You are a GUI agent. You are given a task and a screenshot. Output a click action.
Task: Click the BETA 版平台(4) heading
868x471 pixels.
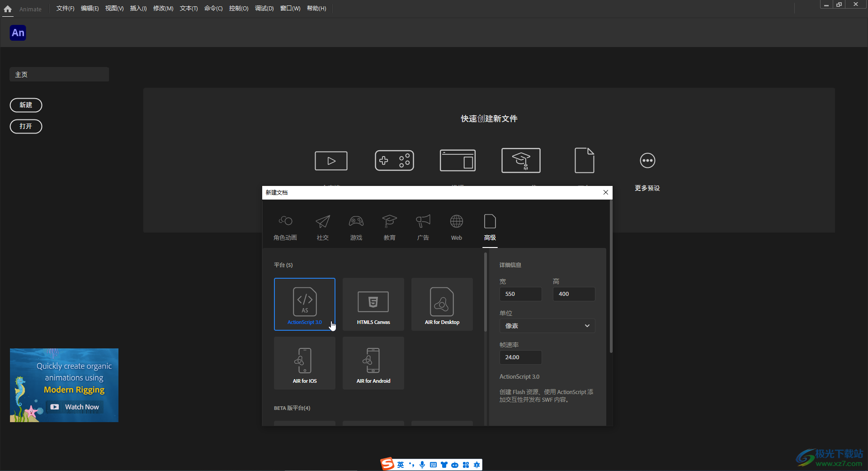(292, 408)
